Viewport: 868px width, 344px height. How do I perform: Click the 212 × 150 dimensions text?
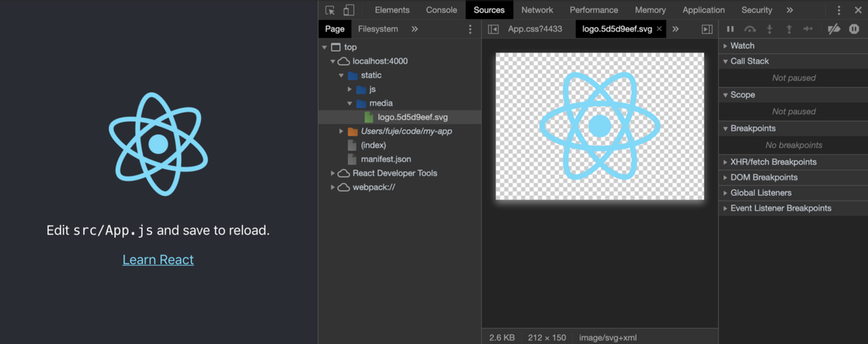coord(548,337)
